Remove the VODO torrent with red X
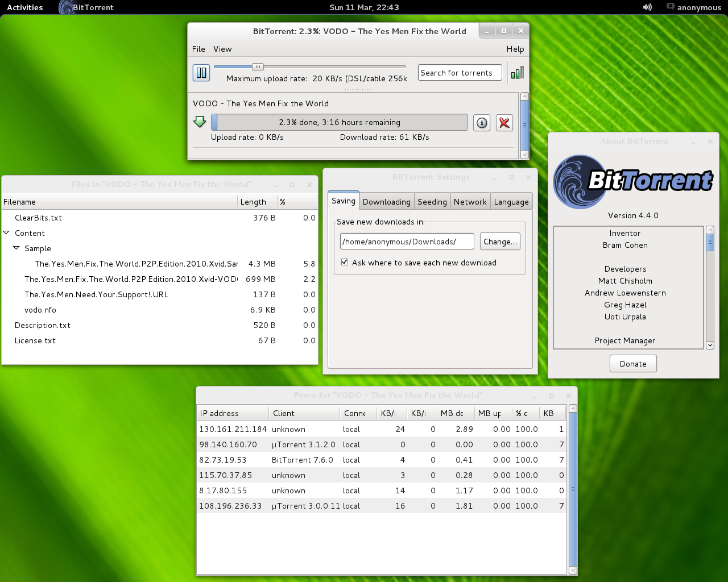Image resolution: width=728 pixels, height=582 pixels. click(504, 123)
